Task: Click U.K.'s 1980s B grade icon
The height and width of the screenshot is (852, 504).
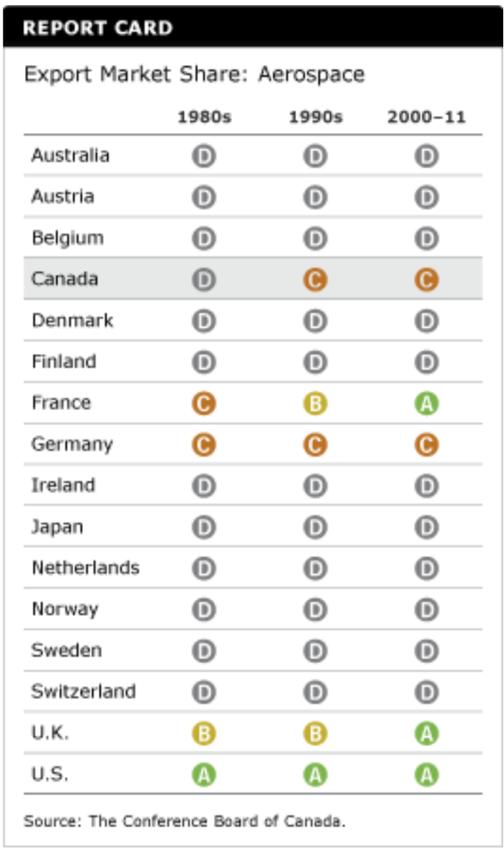Action: pos(204,734)
